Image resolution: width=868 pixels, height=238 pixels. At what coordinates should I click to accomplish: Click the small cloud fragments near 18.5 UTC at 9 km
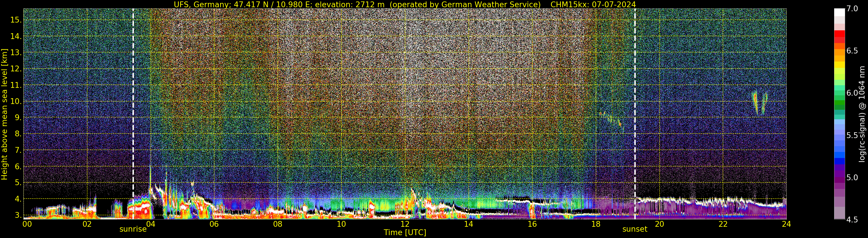pyautogui.click(x=611, y=119)
